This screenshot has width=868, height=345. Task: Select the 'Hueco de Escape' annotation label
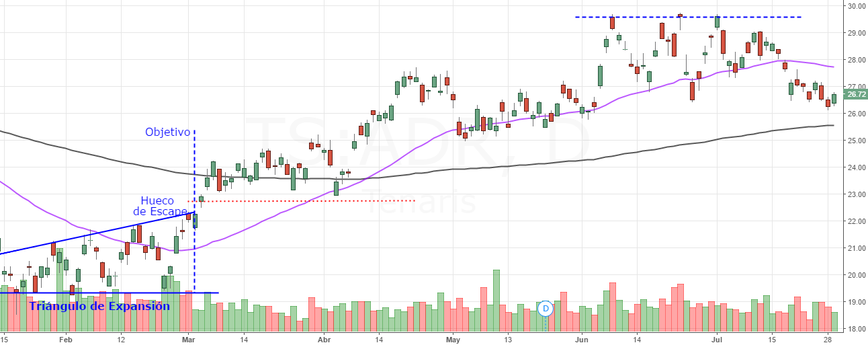(159, 206)
